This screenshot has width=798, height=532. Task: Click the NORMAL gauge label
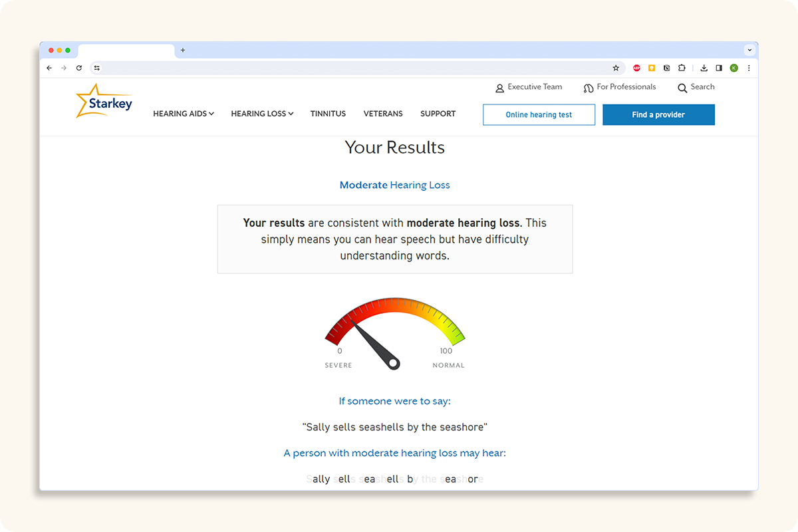449,365
